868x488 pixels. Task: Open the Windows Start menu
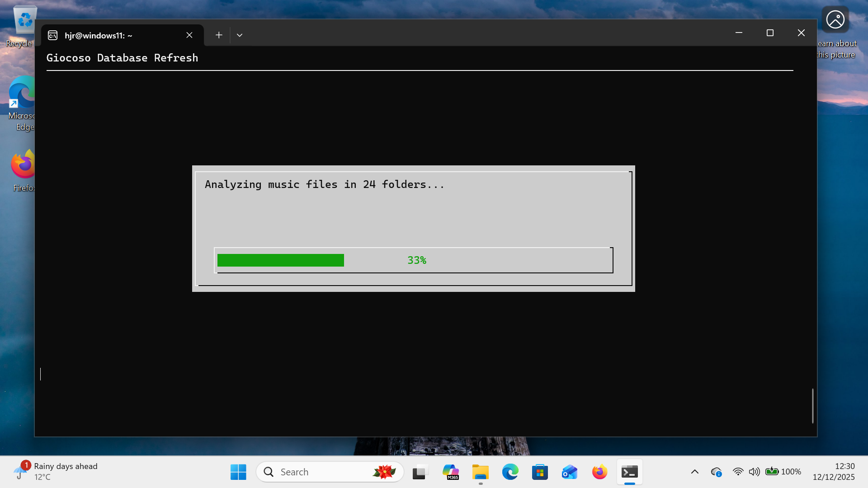(238, 472)
